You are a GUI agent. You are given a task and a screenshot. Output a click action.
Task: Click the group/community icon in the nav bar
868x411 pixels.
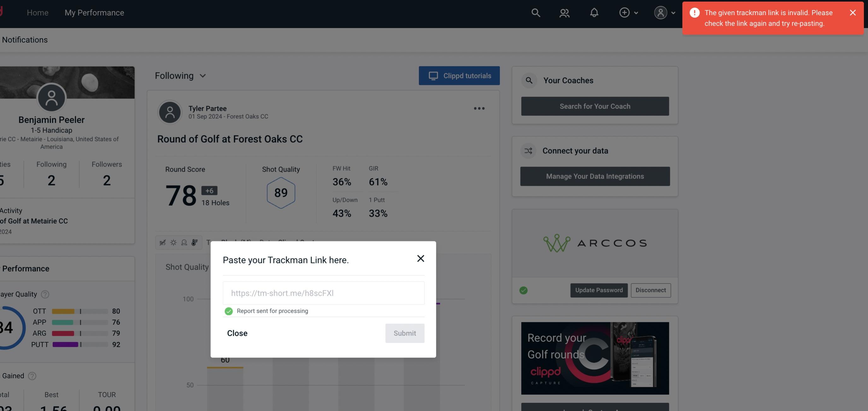pyautogui.click(x=564, y=12)
